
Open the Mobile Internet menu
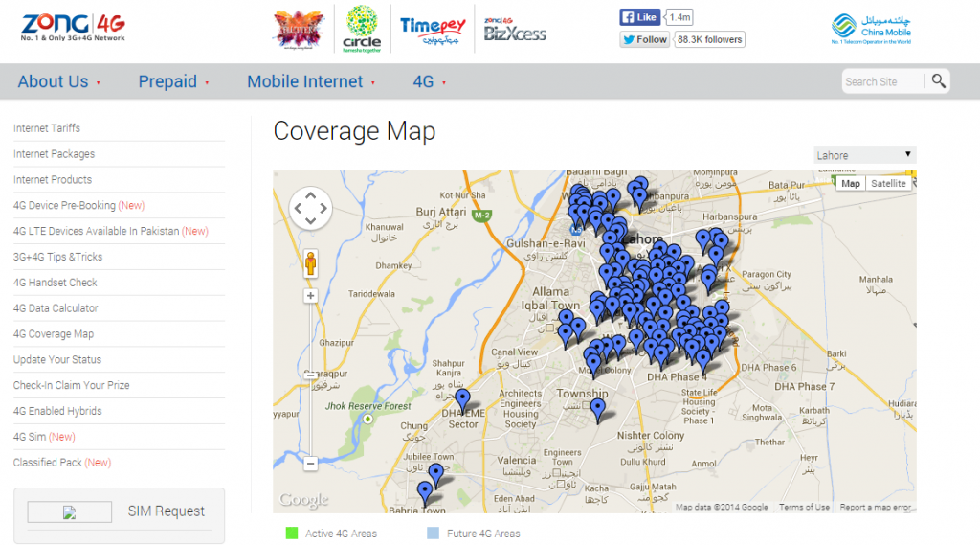pyautogui.click(x=305, y=81)
